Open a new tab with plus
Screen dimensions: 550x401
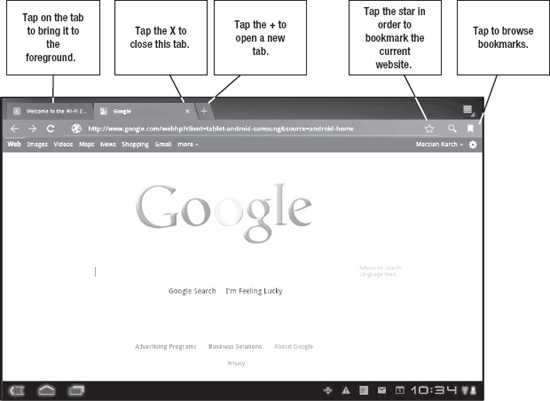point(204,112)
